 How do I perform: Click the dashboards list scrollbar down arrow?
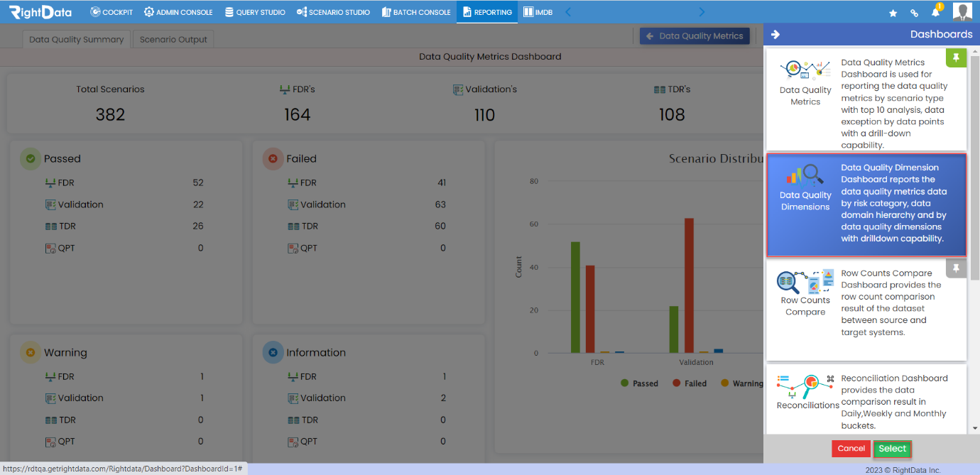point(974,428)
